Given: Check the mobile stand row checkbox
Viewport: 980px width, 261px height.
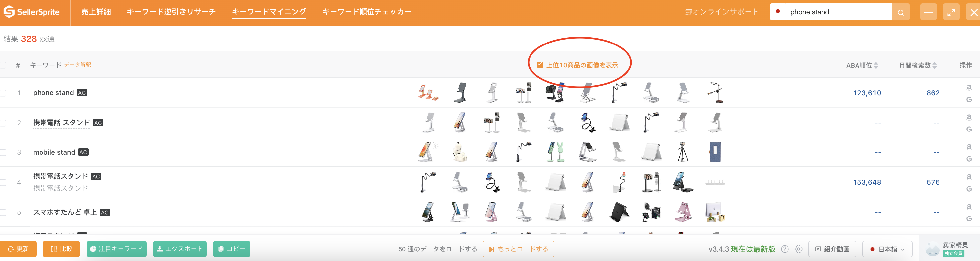Looking at the screenshot, I should (x=3, y=152).
